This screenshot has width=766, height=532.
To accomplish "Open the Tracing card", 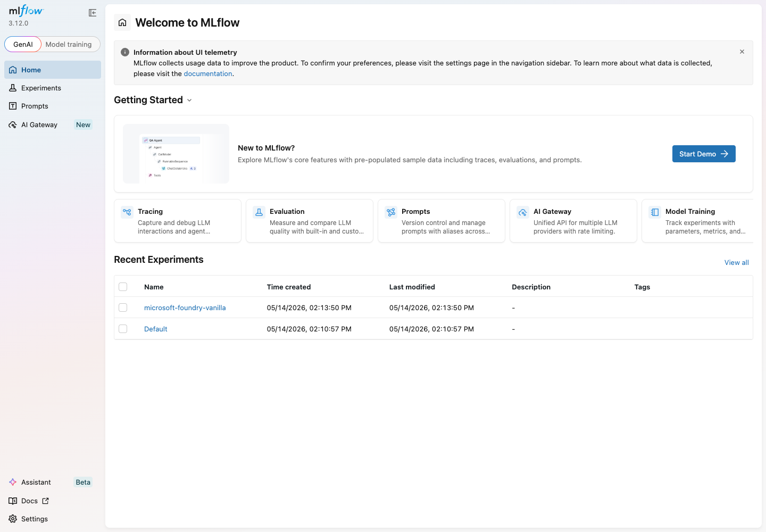I will point(178,221).
